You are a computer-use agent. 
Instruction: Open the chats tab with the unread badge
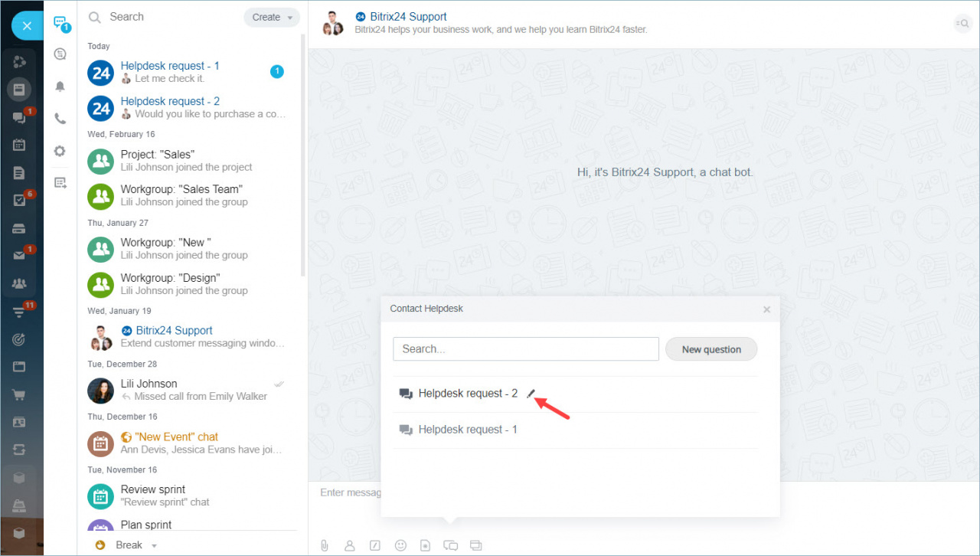click(60, 23)
